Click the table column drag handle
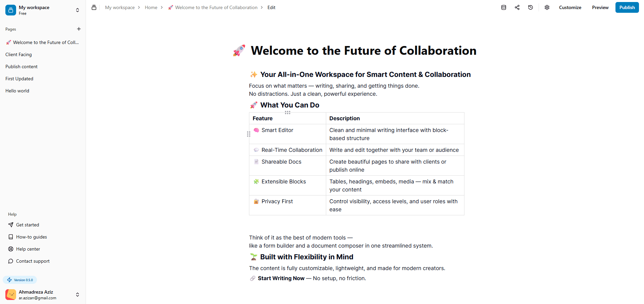Image resolution: width=644 pixels, height=304 pixels. [288, 113]
